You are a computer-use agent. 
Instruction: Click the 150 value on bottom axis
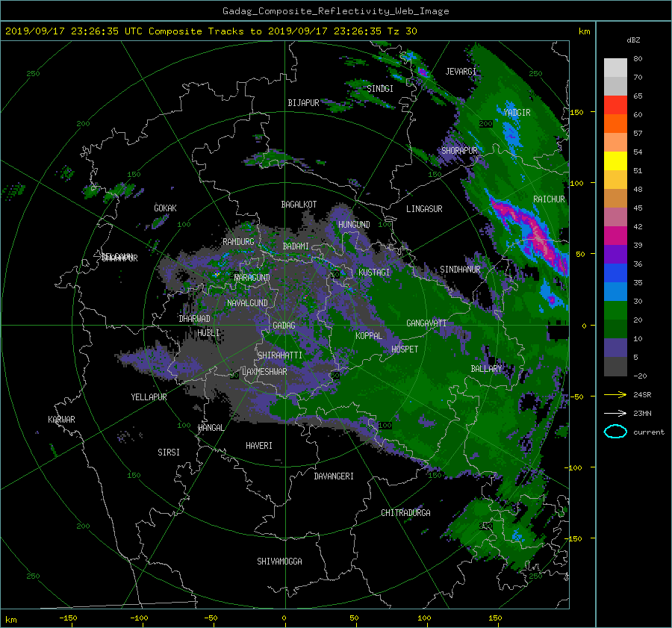pos(495,618)
